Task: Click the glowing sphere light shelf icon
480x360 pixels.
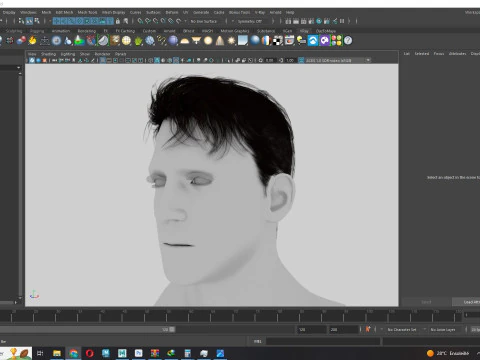Action: [208, 41]
